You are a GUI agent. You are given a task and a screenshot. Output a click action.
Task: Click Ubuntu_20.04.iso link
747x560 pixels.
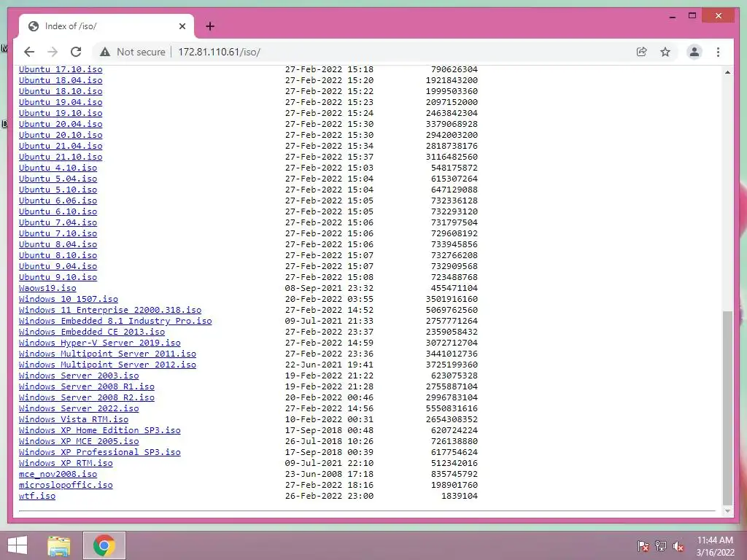coord(61,124)
